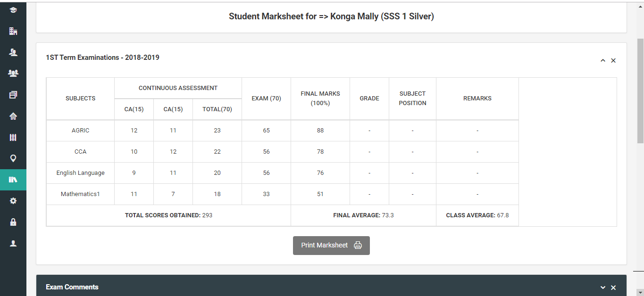
Task: Open the building icon in sidebar
Action: pyautogui.click(x=13, y=31)
